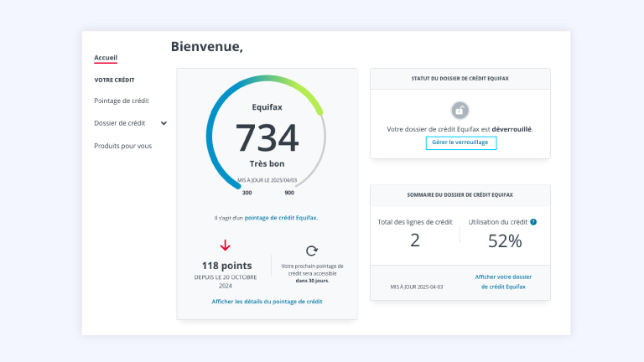The height and width of the screenshot is (362, 644).
Task: Click the 118 points change text
Action: tap(226, 266)
